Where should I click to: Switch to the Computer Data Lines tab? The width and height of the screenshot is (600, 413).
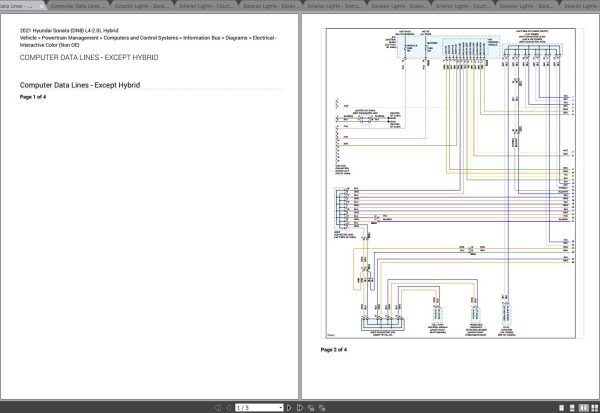tap(78, 6)
